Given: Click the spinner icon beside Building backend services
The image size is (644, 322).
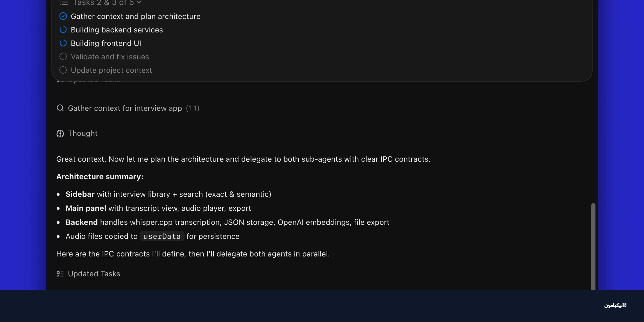Looking at the screenshot, I should tap(63, 30).
